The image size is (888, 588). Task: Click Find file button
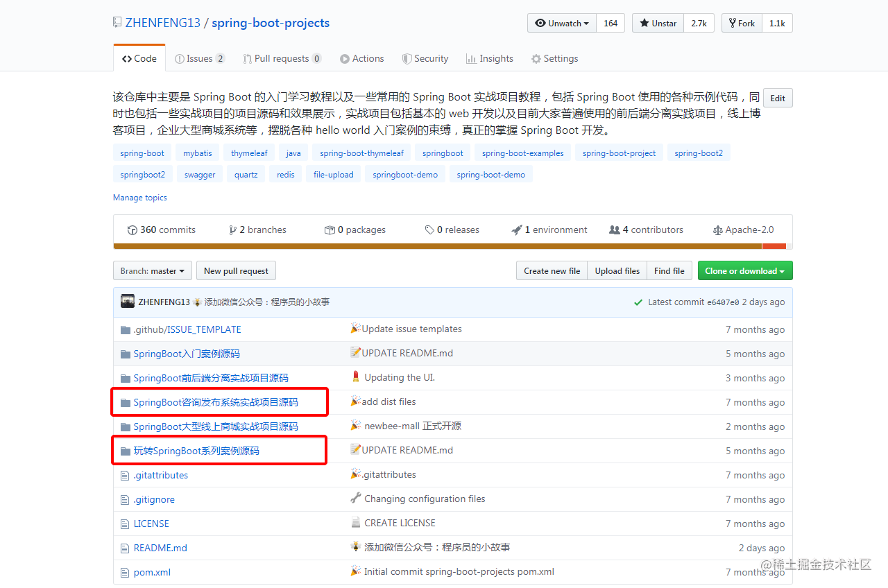(669, 270)
